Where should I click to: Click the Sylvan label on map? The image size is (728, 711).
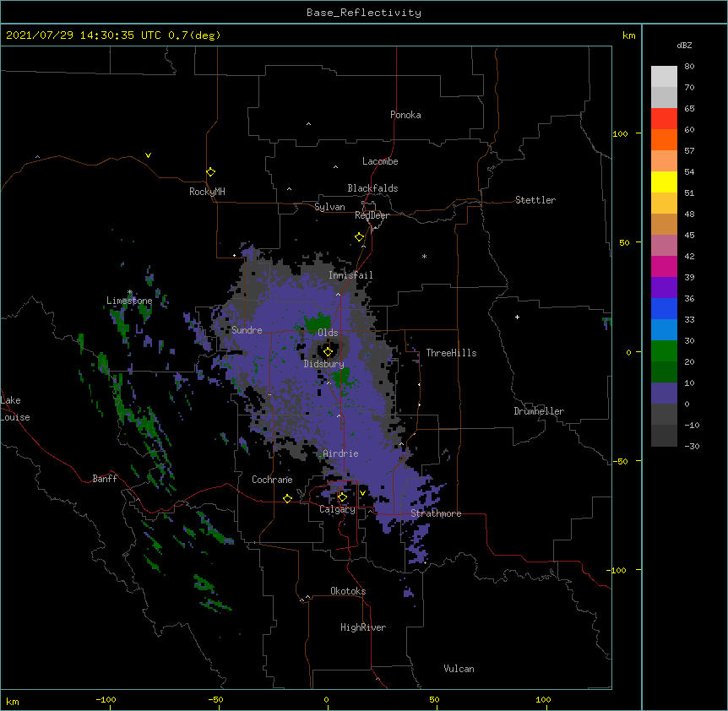click(329, 207)
